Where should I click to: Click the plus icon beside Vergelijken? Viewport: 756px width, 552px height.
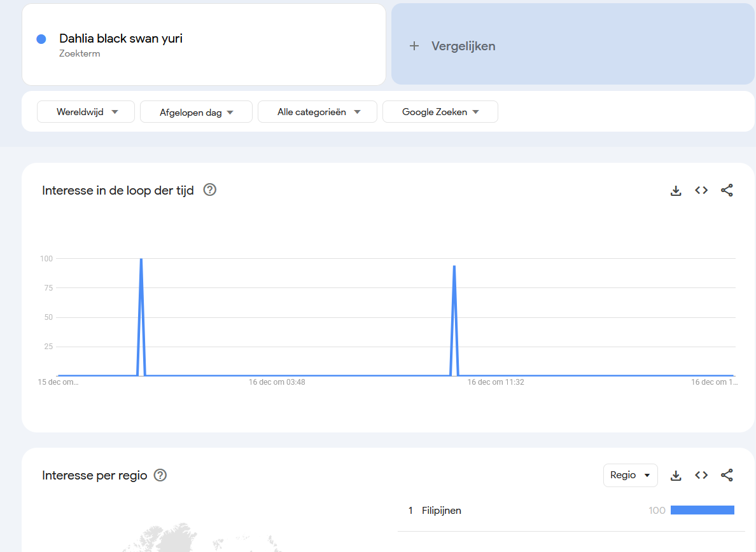tap(414, 46)
